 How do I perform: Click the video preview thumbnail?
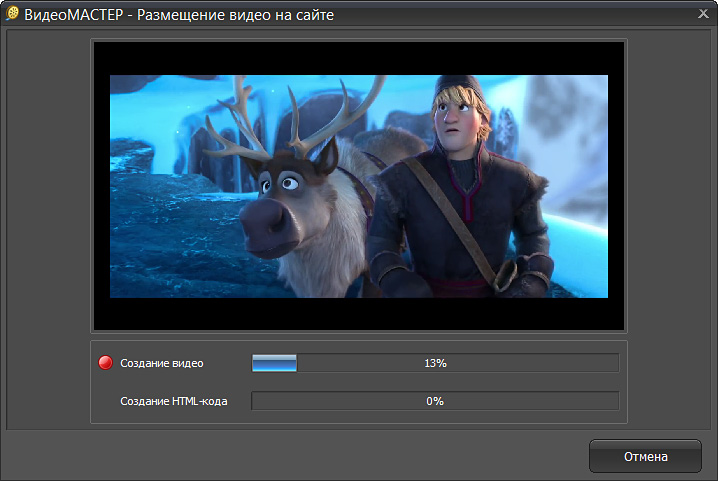pyautogui.click(x=359, y=186)
